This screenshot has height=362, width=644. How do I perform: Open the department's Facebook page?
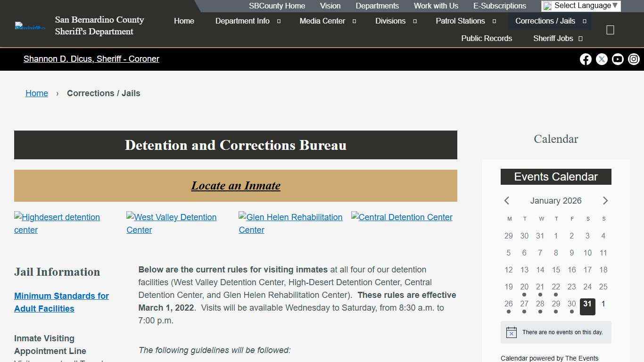(586, 59)
